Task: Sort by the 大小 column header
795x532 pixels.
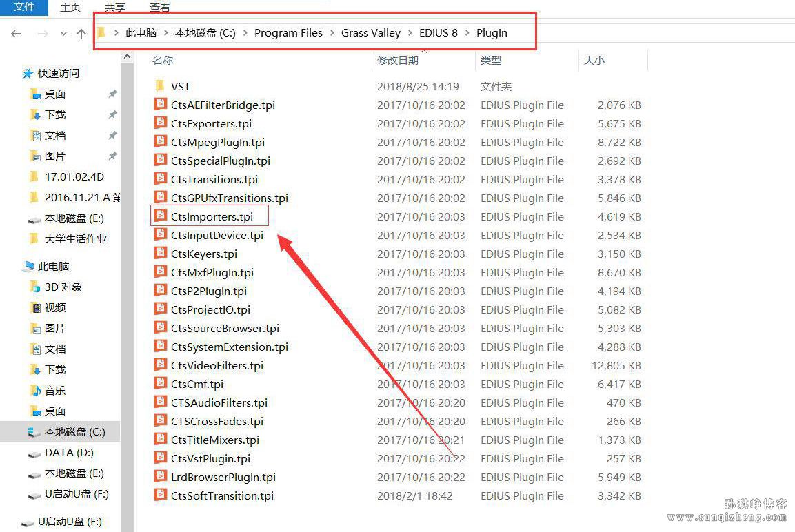Action: 594,60
